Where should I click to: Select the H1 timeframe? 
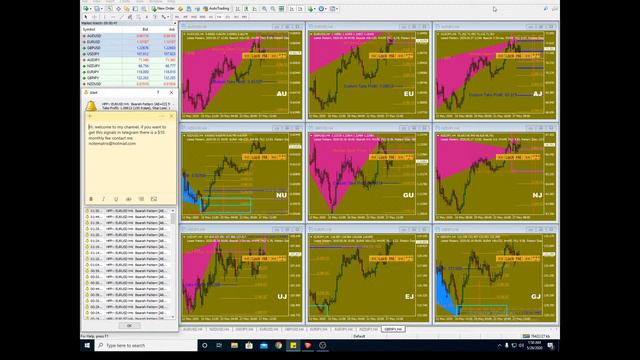click(211, 17)
